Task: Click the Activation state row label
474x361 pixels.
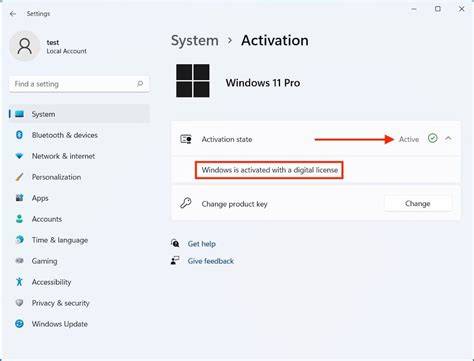Action: (x=227, y=139)
